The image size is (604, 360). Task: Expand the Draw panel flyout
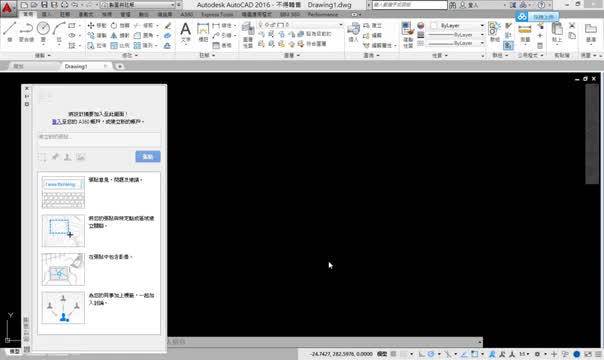coord(42,55)
